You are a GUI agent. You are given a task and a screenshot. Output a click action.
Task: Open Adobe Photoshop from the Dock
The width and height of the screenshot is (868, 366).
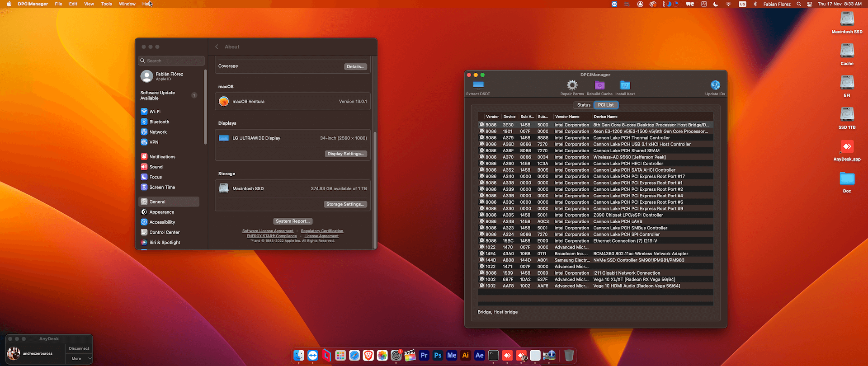[x=438, y=356]
